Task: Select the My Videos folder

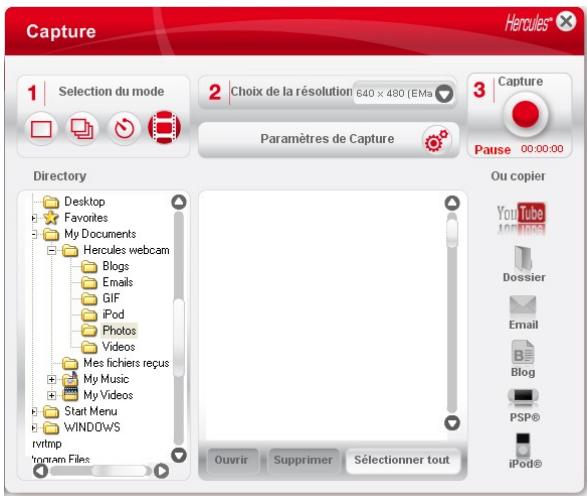Action: pos(108,395)
